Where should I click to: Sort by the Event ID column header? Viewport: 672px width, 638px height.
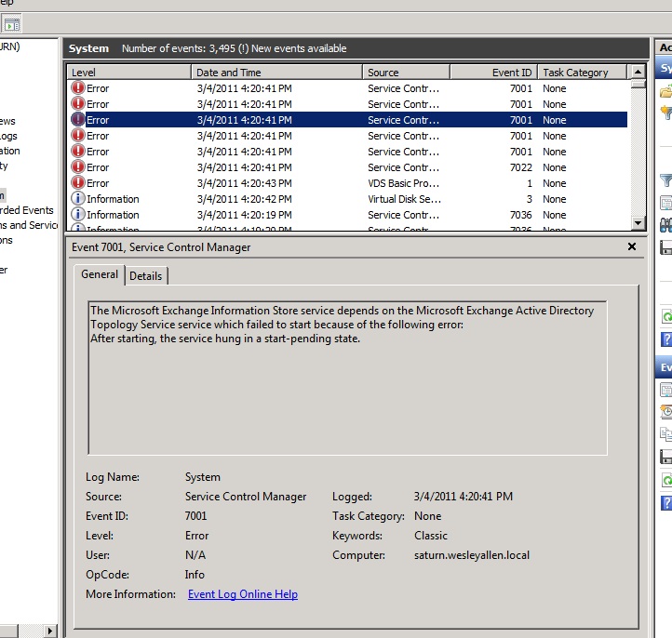[493, 73]
